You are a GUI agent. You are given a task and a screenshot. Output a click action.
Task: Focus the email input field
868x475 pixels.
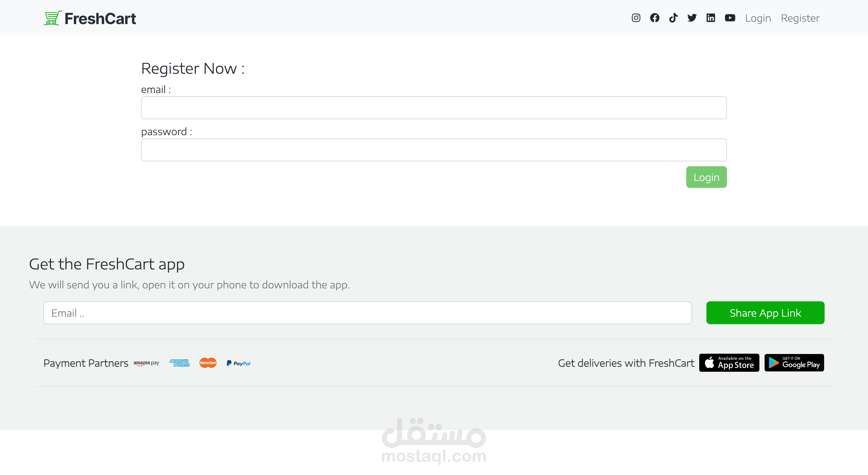[x=434, y=108]
